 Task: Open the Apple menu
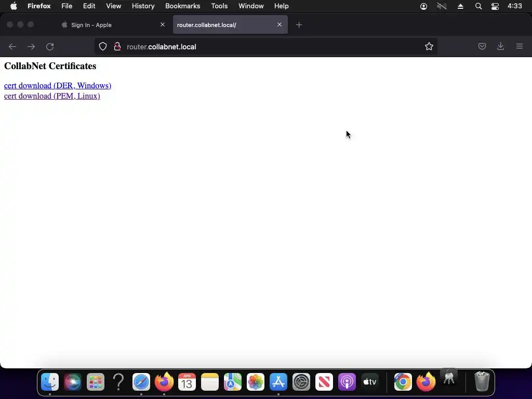14,6
